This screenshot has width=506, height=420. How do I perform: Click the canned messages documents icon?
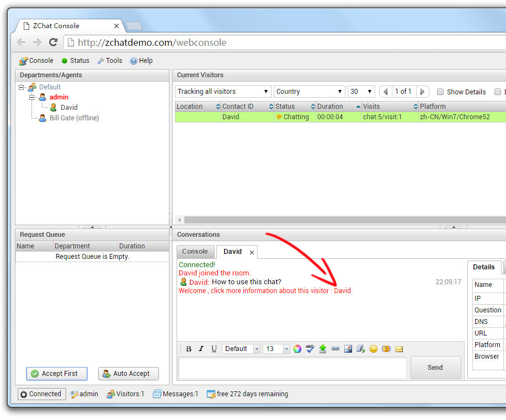(361, 349)
